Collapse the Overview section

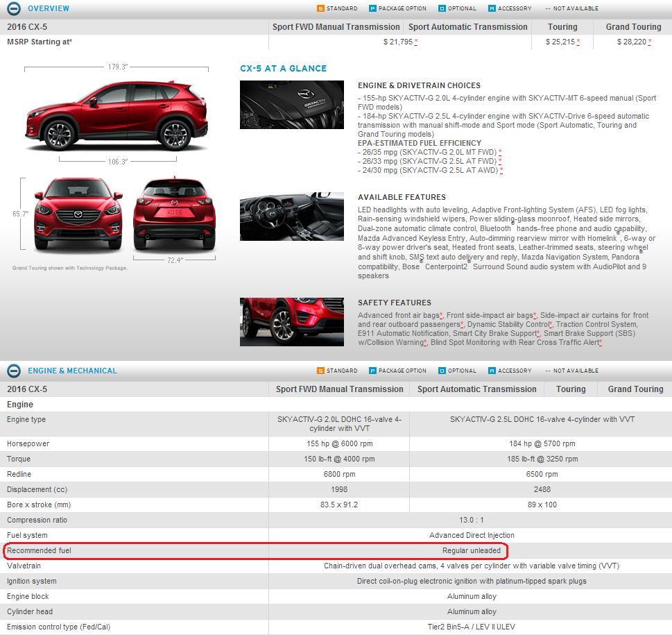(14, 8)
